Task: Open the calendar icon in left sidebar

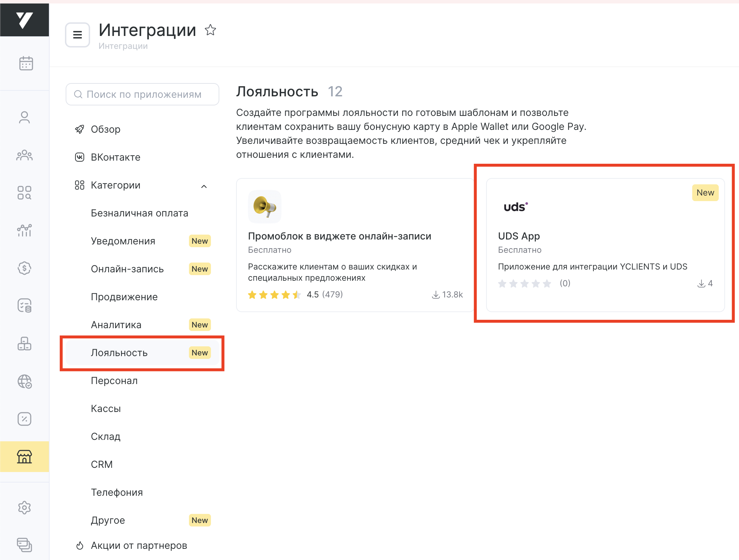Action: (26, 63)
